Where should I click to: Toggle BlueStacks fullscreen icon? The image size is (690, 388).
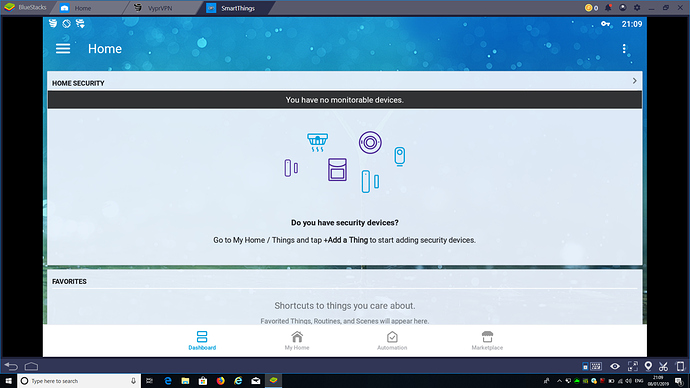tap(632, 366)
